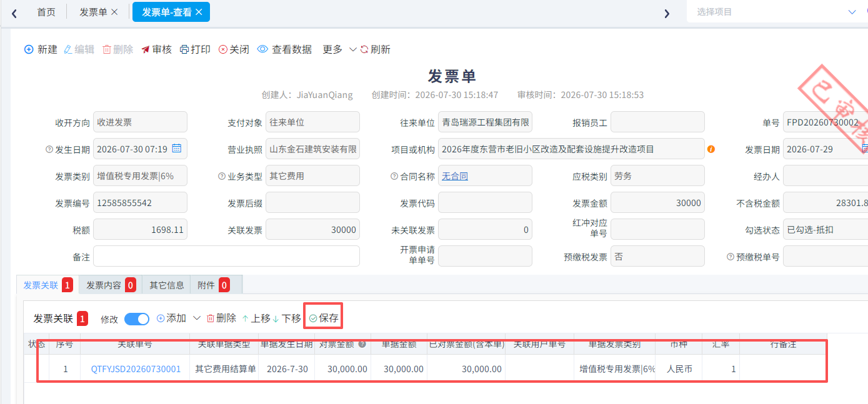Click the 删除 trash button in top toolbar
Screen dimensions: 868x404
tap(117, 49)
